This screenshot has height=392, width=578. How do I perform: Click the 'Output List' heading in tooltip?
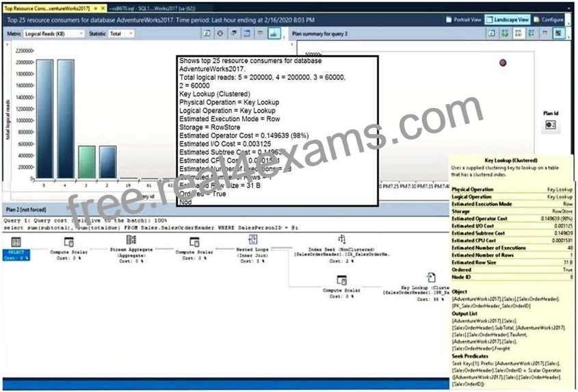(x=464, y=313)
